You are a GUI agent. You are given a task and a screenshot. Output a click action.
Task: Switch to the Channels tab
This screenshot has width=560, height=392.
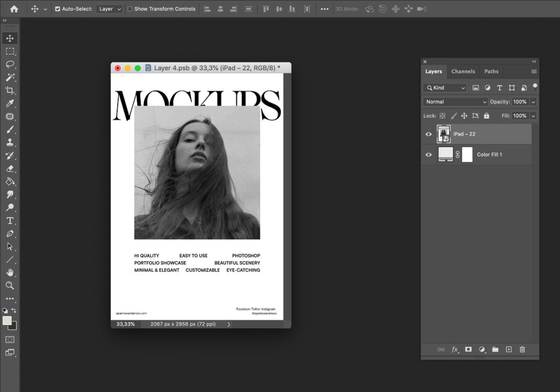pyautogui.click(x=463, y=72)
